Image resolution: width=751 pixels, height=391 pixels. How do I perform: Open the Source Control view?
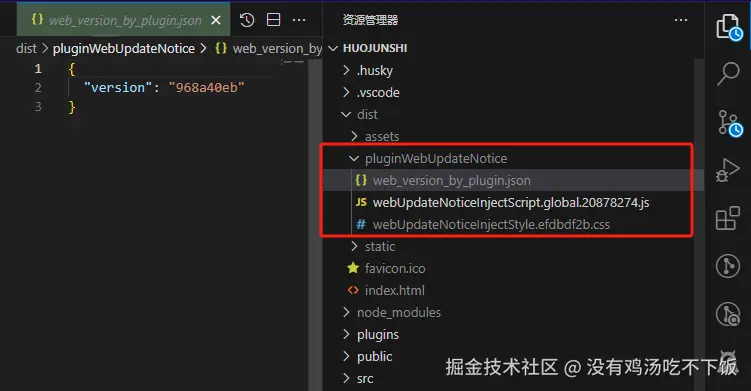(x=729, y=123)
